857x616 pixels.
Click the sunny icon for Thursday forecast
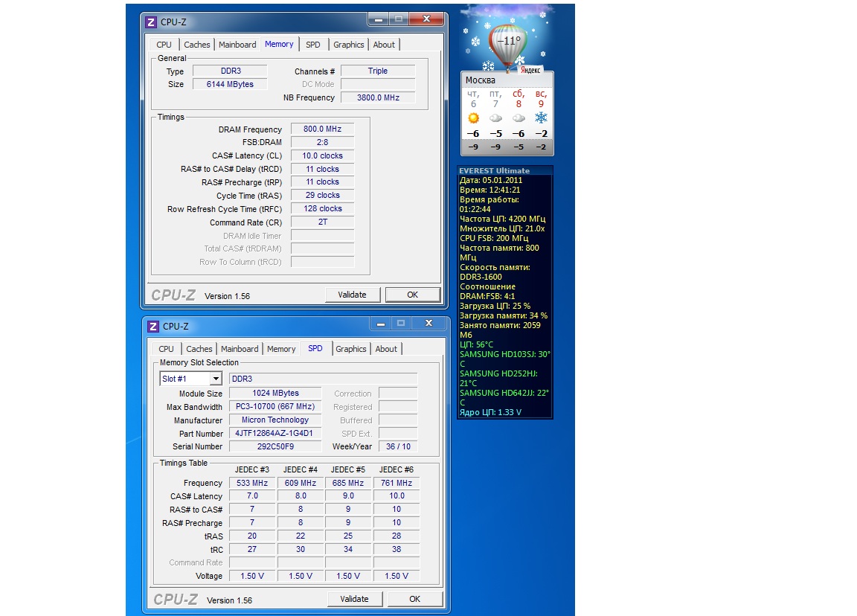(473, 118)
